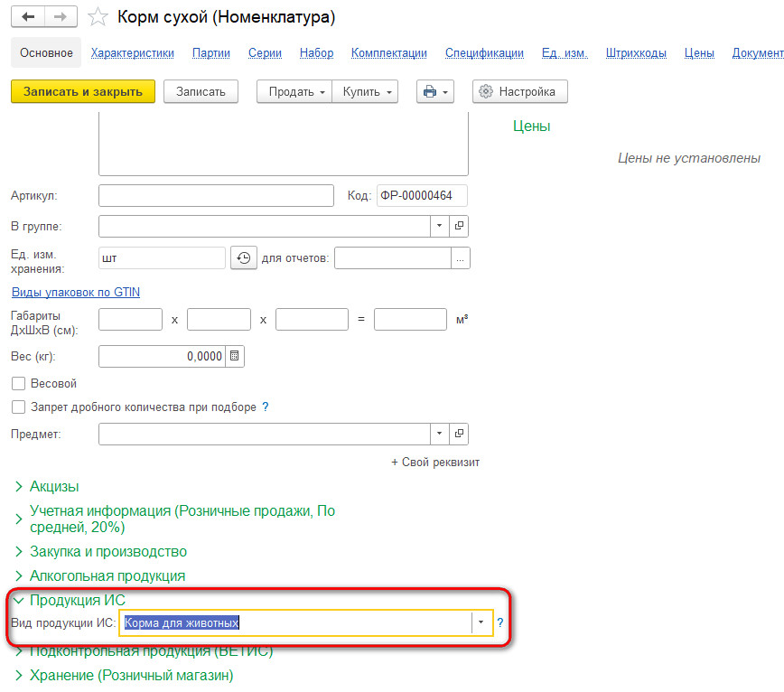This screenshot has width=784, height=692.
Task: Open the Предмет dropdown list
Action: tap(440, 434)
